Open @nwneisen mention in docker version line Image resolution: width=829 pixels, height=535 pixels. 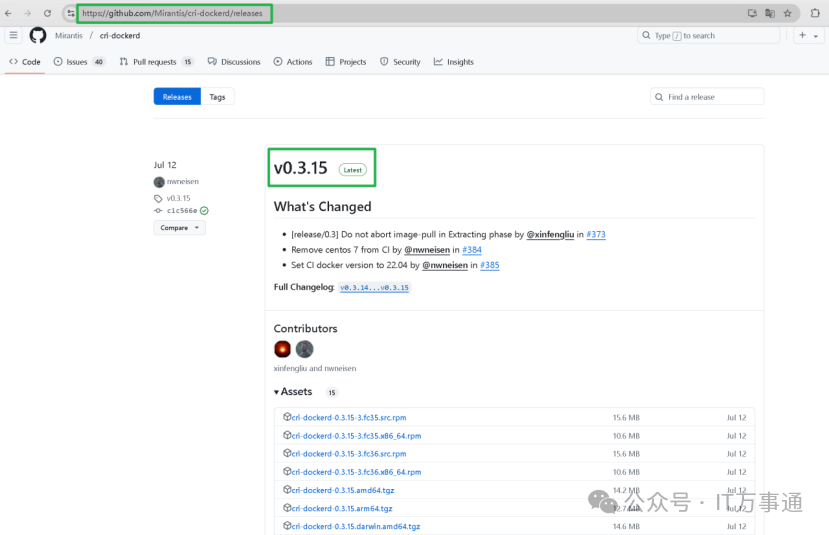[x=445, y=265]
